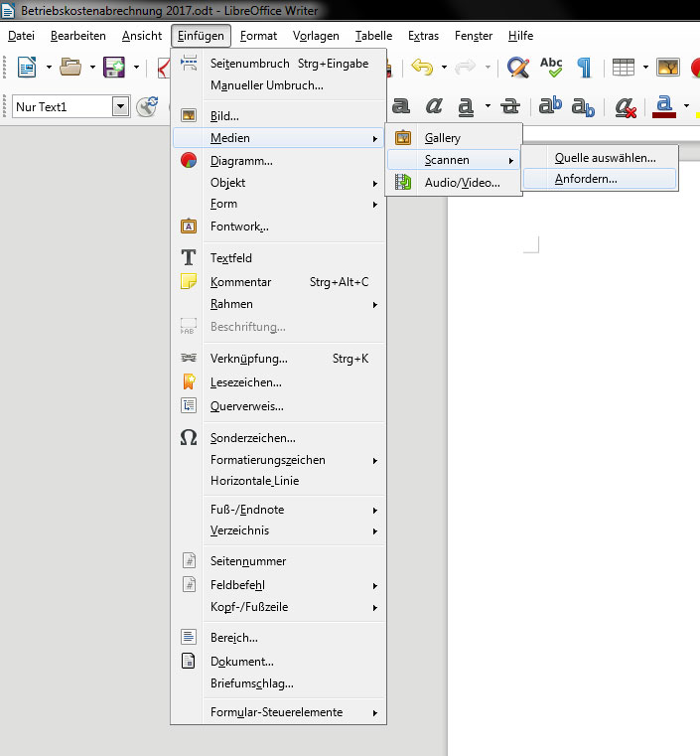Open the Datei menu

21,36
